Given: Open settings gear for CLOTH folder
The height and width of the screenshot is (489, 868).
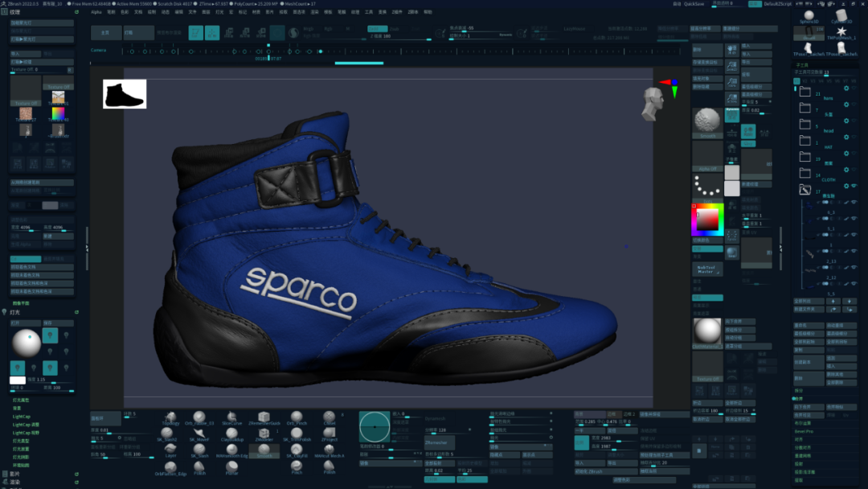Looking at the screenshot, I should [x=845, y=170].
